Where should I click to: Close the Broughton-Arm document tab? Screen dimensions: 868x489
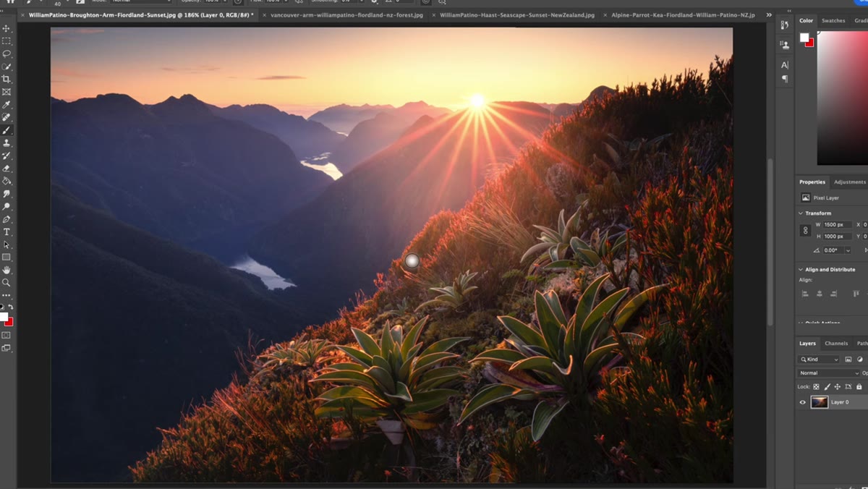tap(22, 14)
